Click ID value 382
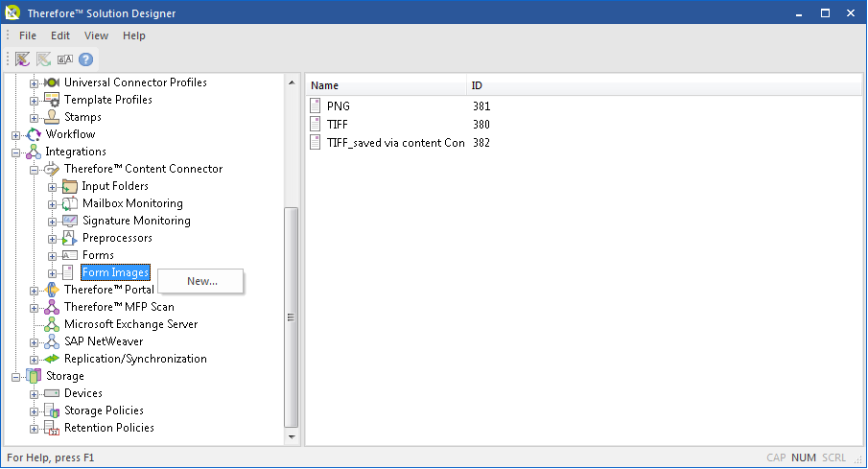This screenshot has height=469, width=868. [481, 143]
